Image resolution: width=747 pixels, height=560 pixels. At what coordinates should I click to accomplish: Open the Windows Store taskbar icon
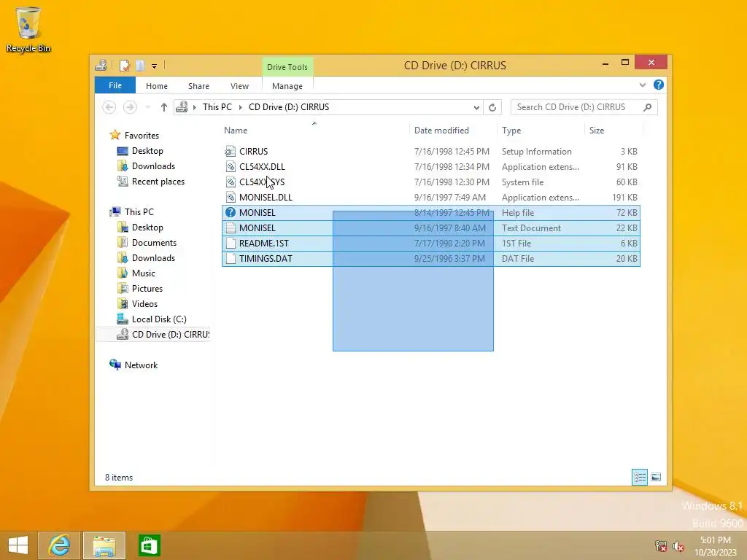(149, 545)
